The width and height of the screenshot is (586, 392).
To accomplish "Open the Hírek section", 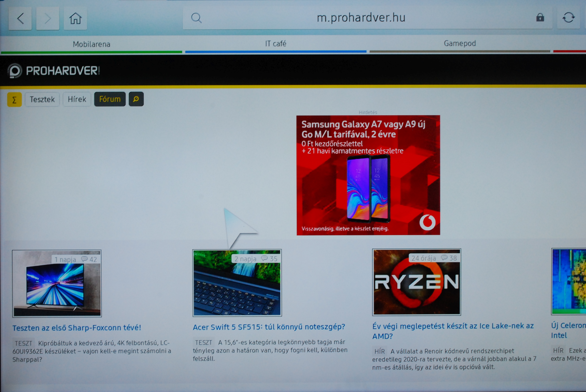I will pos(77,99).
